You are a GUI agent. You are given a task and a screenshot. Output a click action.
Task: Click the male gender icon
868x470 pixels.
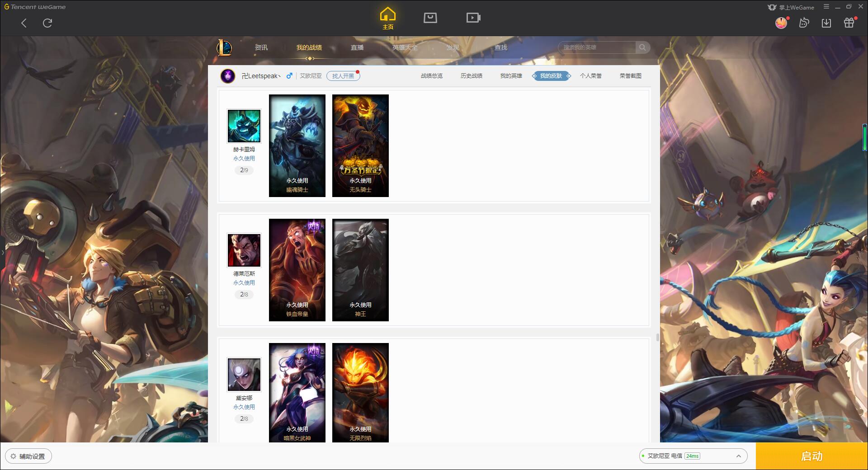click(x=289, y=75)
